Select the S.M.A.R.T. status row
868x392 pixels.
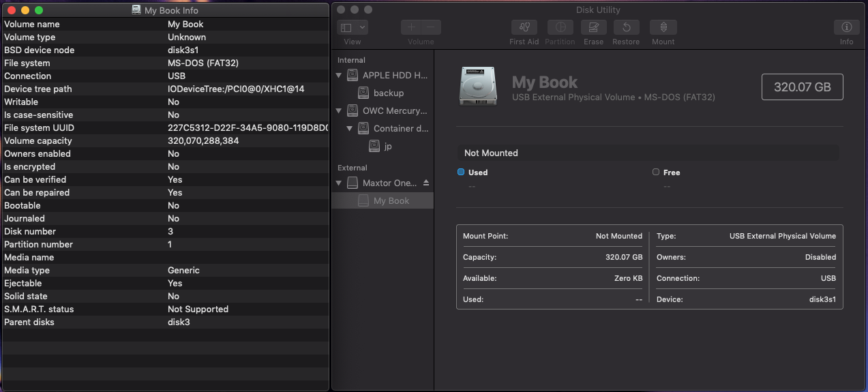[x=166, y=309]
